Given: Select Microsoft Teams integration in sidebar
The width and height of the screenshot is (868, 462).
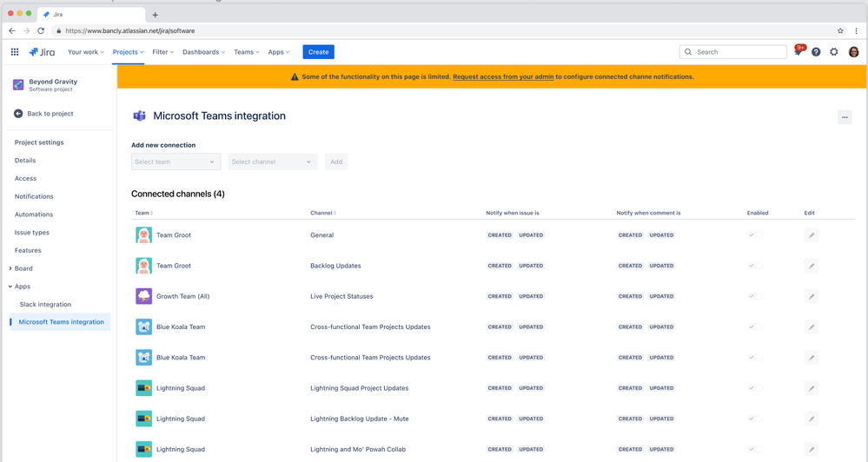Looking at the screenshot, I should 60,322.
